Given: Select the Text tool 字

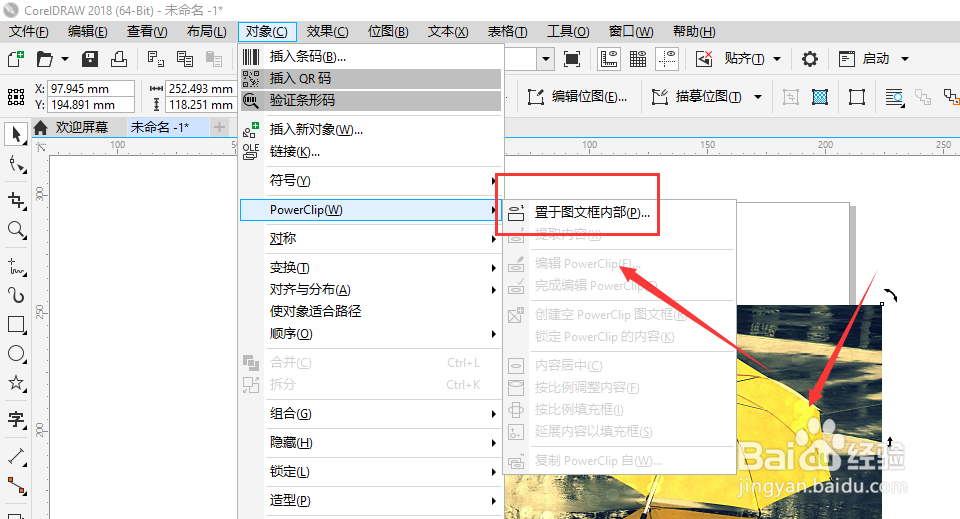Looking at the screenshot, I should (16, 419).
